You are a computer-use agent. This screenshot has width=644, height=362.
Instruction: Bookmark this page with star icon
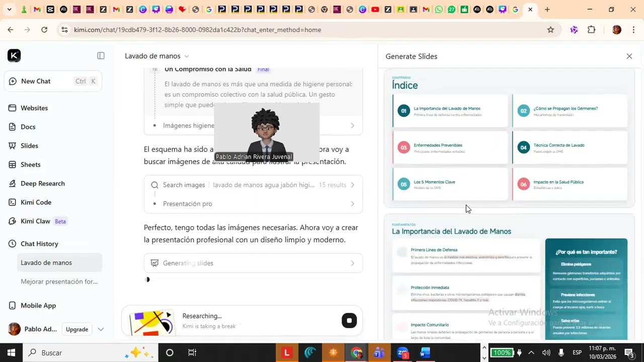(x=550, y=30)
